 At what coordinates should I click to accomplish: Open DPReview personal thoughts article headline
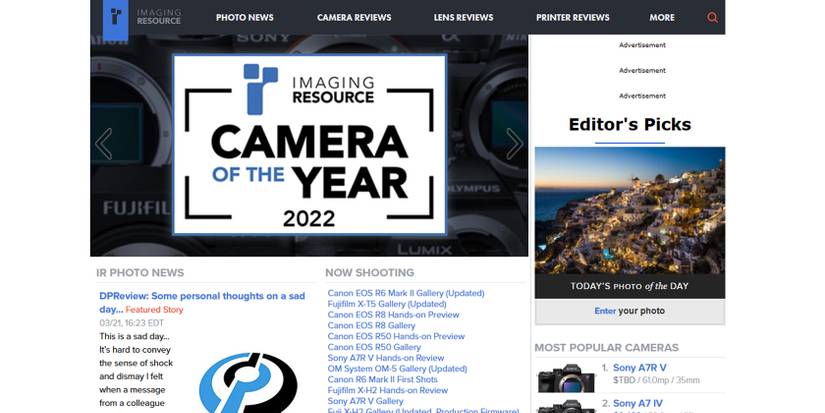[202, 302]
